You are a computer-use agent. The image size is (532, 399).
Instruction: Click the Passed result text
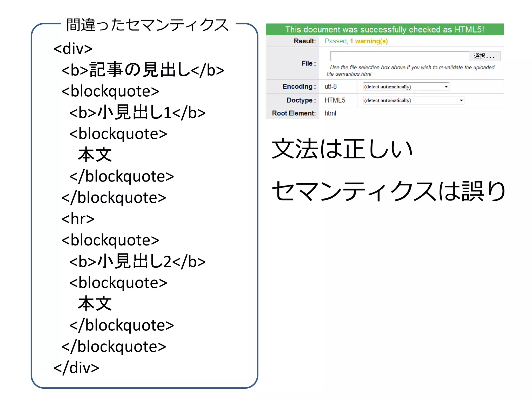pyautogui.click(x=336, y=41)
